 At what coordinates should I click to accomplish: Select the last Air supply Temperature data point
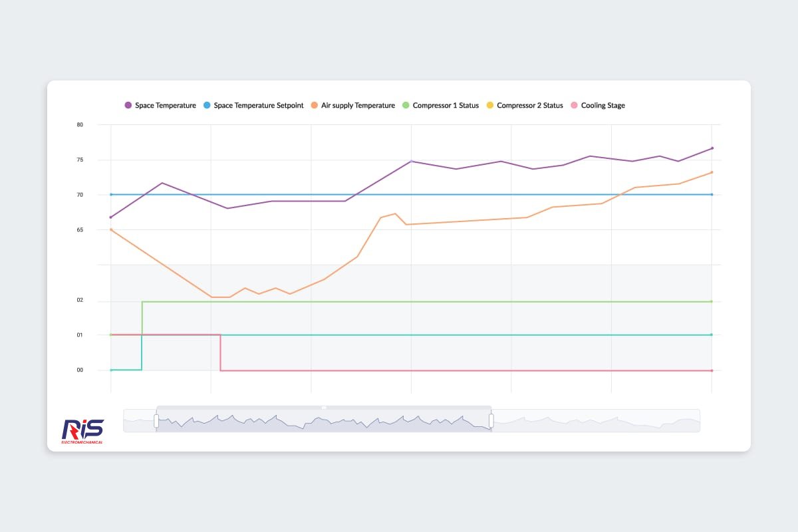coord(712,172)
